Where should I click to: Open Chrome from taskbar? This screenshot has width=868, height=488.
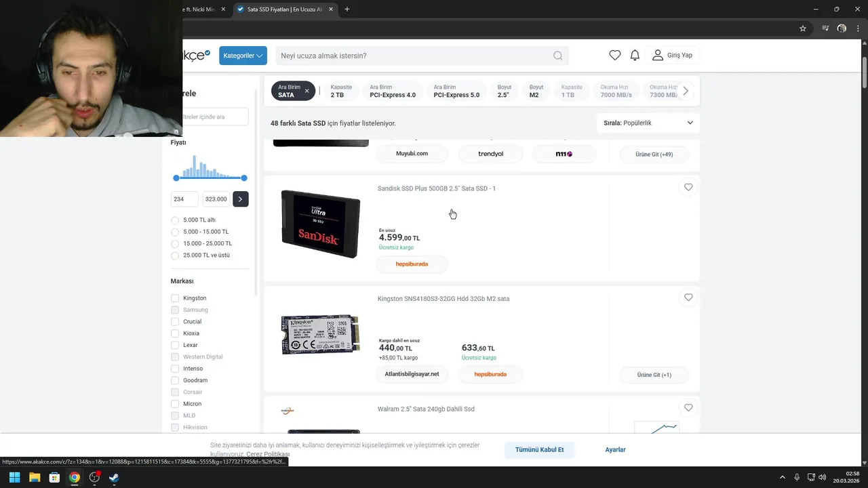75,477
